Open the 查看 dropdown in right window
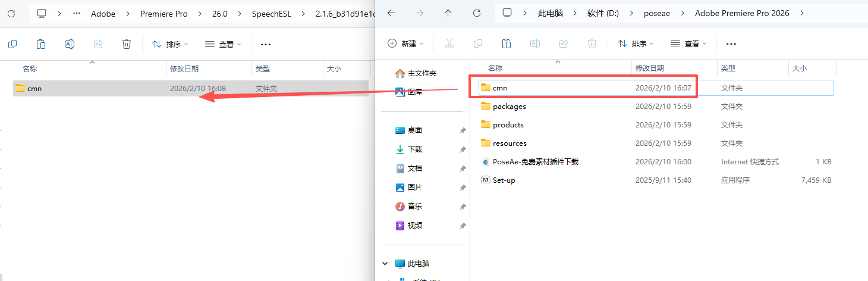The height and width of the screenshot is (281, 868). [x=688, y=43]
